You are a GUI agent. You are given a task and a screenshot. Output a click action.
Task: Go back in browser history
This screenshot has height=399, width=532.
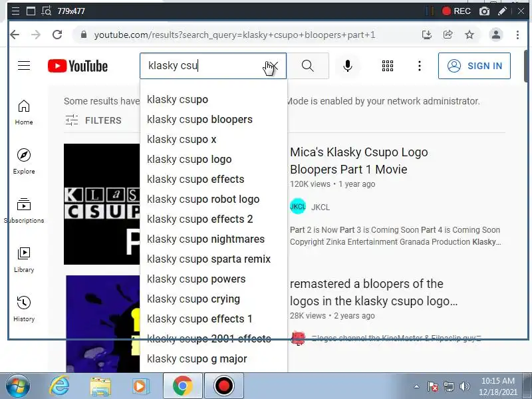[15, 35]
